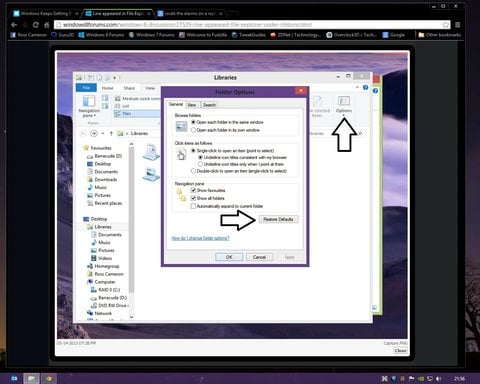480x384 pixels.
Task: Expand the Other bookmarks folder
Action: [439, 35]
